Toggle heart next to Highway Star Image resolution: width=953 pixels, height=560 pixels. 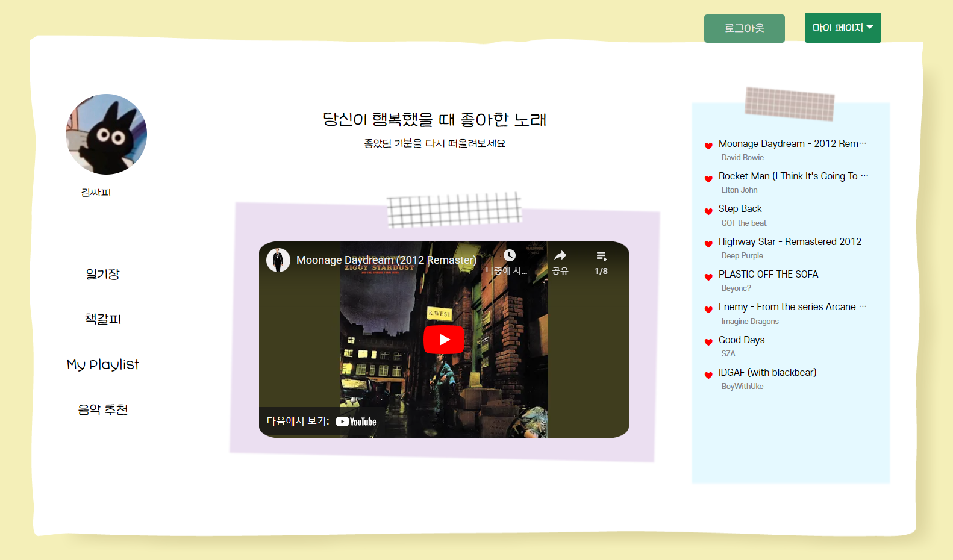pyautogui.click(x=708, y=244)
